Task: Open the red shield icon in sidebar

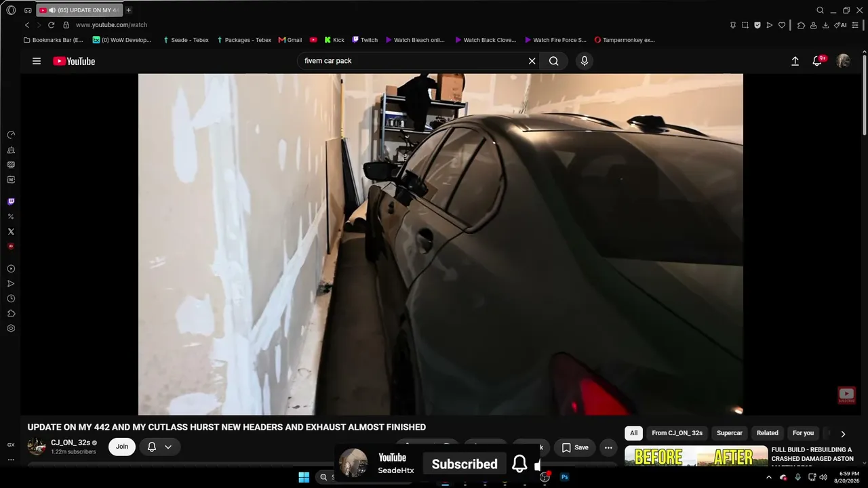Action: tap(11, 246)
